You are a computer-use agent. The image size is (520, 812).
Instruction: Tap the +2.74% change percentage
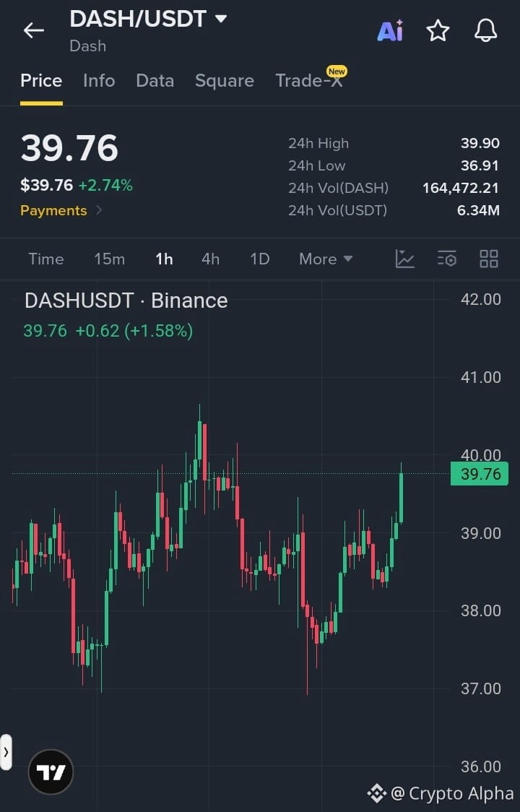105,186
